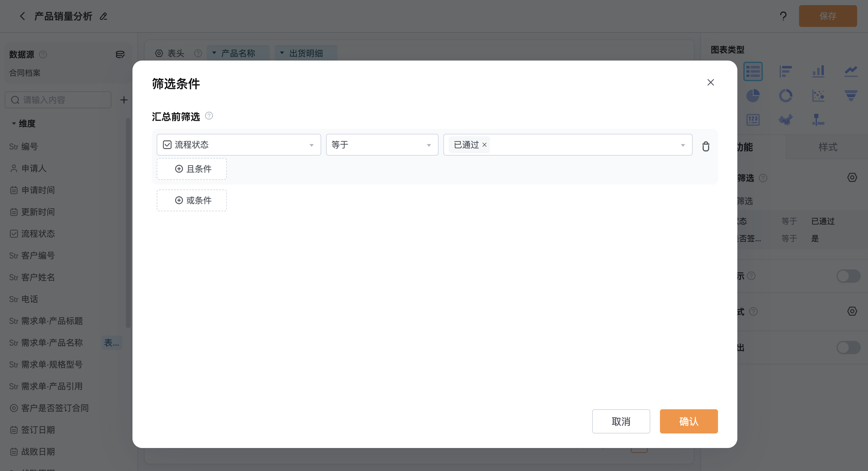Image resolution: width=868 pixels, height=471 pixels.
Task: Delete the 流程状态 filter condition
Action: (x=706, y=146)
